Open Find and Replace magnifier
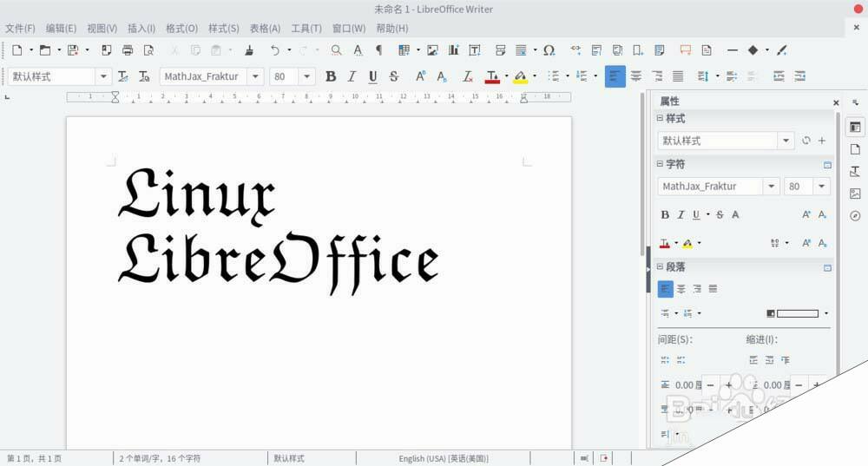 (x=336, y=50)
